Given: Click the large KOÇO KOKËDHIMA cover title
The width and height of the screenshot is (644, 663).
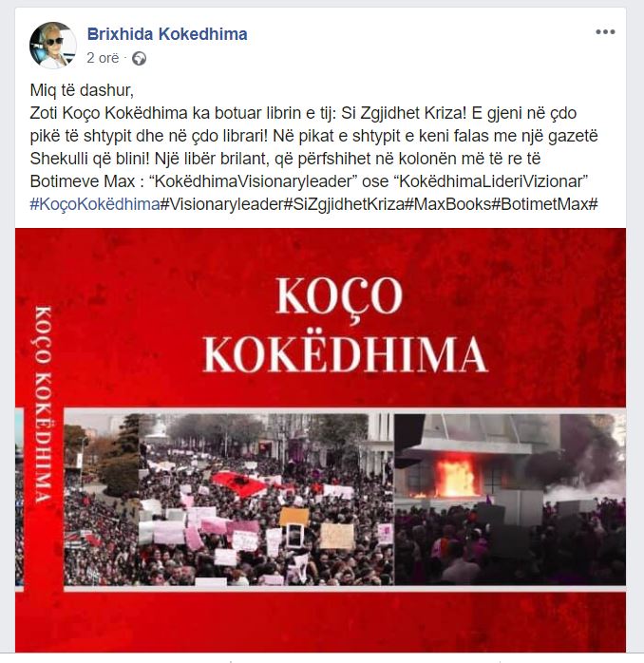Looking at the screenshot, I should [345, 325].
